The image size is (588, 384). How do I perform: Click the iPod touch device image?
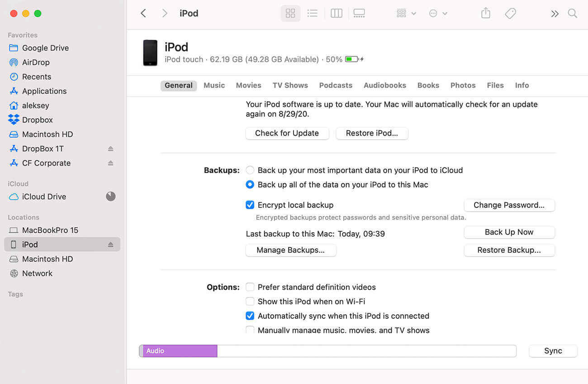(150, 53)
